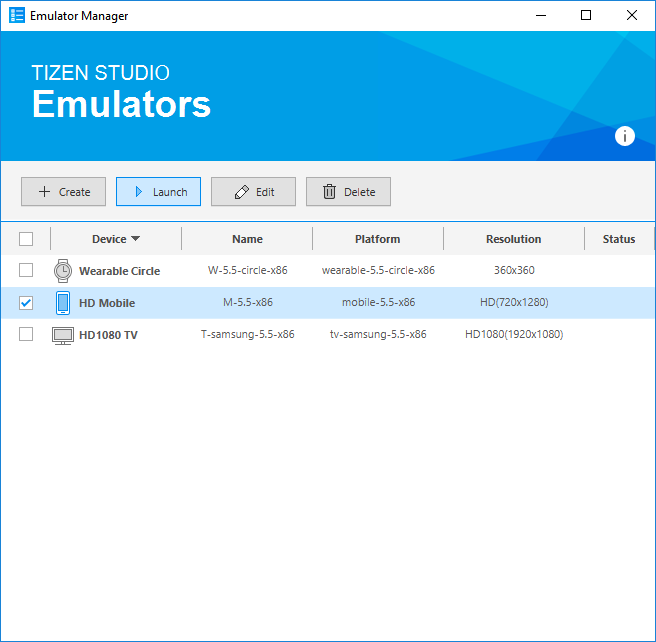Click the info icon in the banner
This screenshot has width=656, height=642.
[625, 137]
